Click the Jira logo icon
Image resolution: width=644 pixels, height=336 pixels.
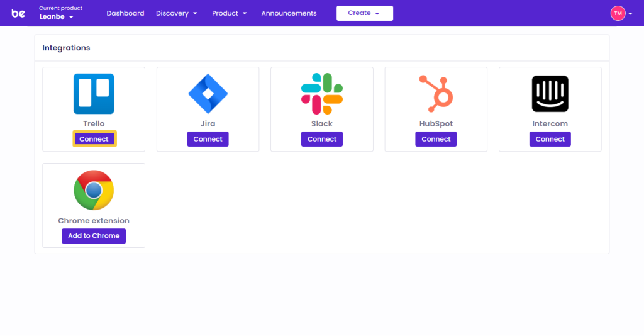coord(208,94)
